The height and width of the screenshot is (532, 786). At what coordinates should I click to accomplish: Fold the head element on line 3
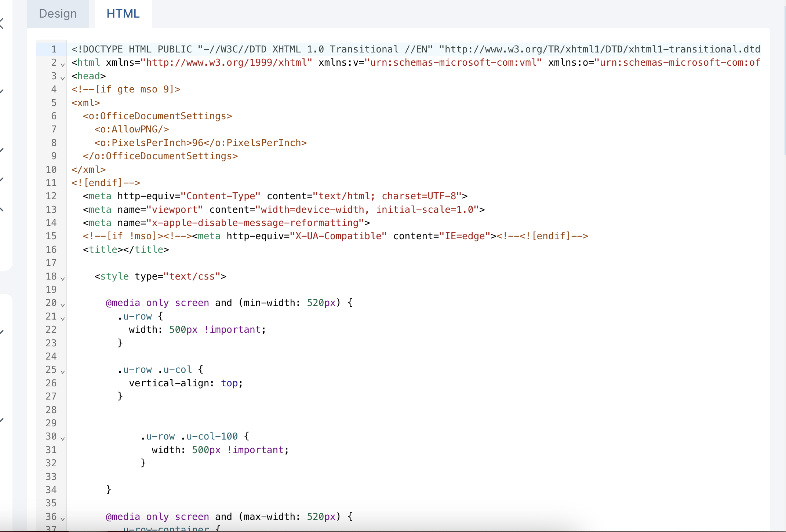(63, 78)
